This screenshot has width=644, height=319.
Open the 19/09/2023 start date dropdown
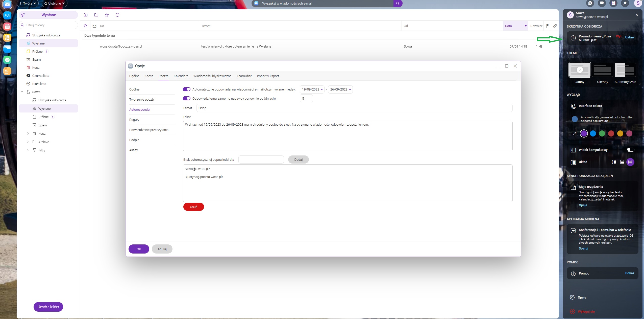coord(312,89)
